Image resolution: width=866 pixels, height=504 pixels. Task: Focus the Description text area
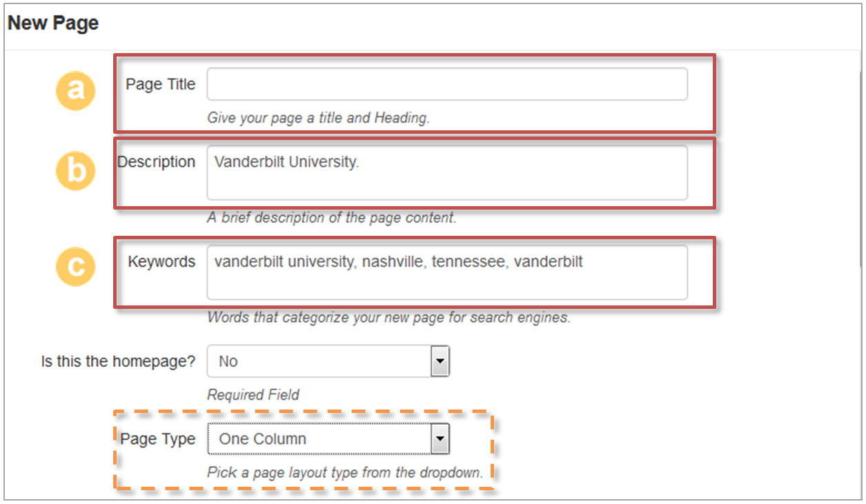pos(446,172)
